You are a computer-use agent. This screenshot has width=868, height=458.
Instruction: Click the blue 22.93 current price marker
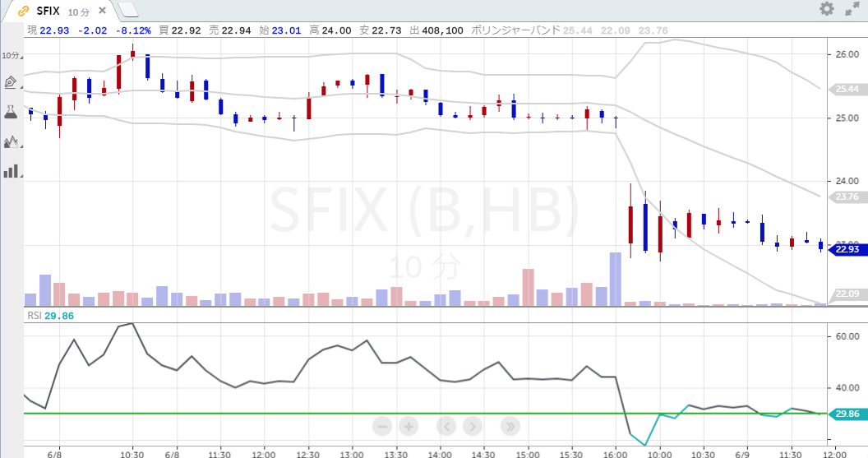[x=847, y=249]
